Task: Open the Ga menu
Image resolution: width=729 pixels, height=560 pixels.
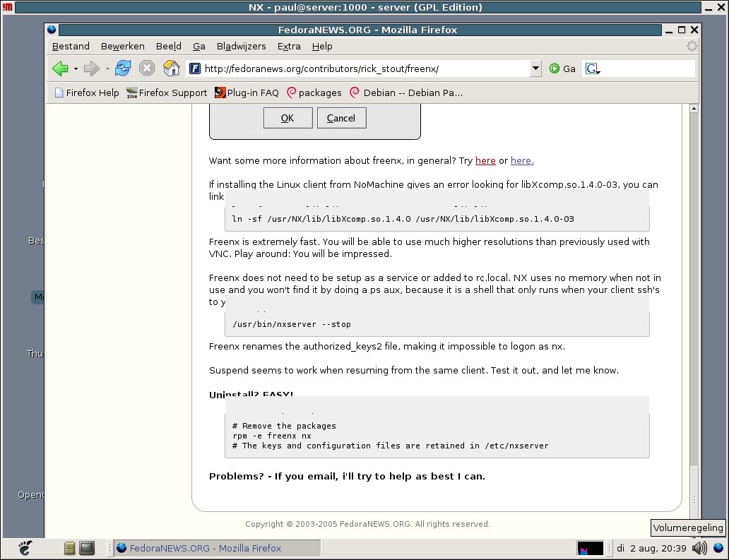Action: point(199,46)
